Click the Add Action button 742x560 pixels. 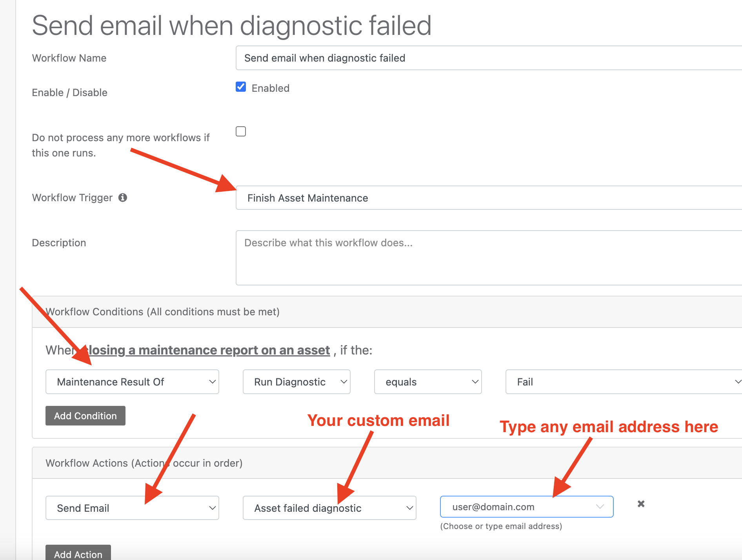78,554
